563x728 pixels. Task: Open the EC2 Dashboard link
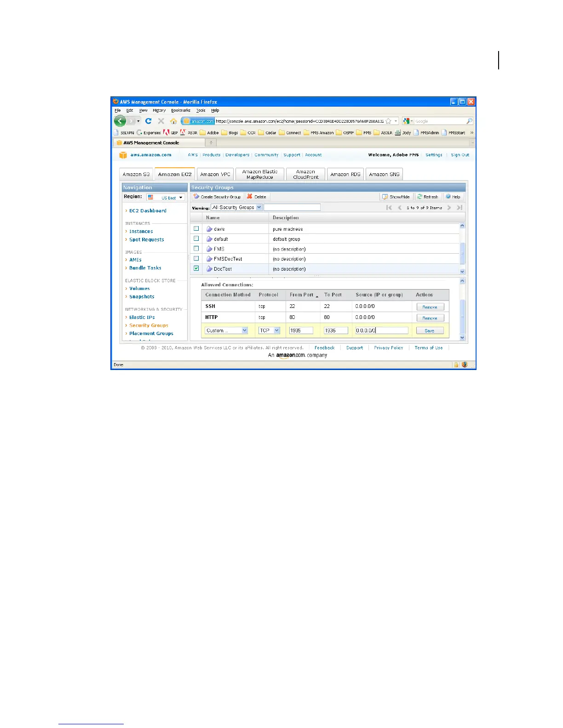[148, 210]
